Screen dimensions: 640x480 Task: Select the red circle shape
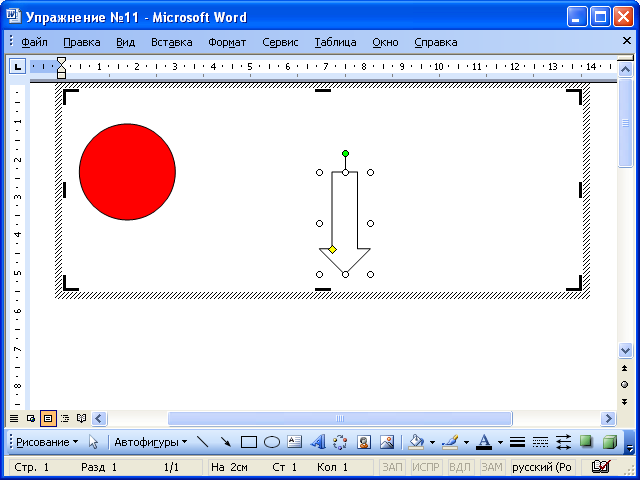tap(127, 172)
